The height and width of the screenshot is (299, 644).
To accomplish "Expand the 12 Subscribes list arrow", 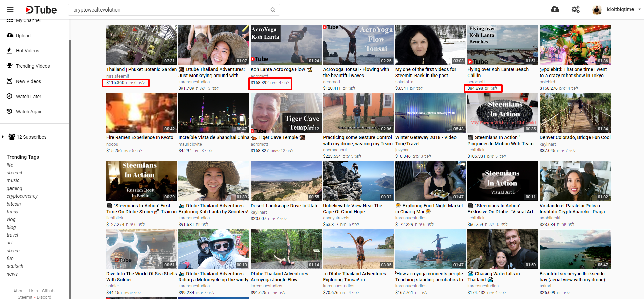I will click(x=3, y=137).
